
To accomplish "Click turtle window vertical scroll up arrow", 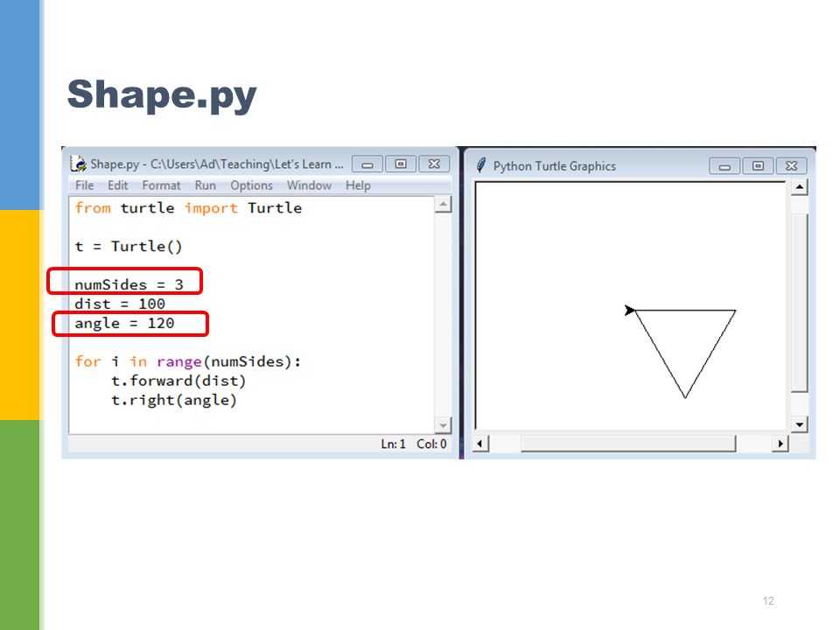I will click(799, 187).
